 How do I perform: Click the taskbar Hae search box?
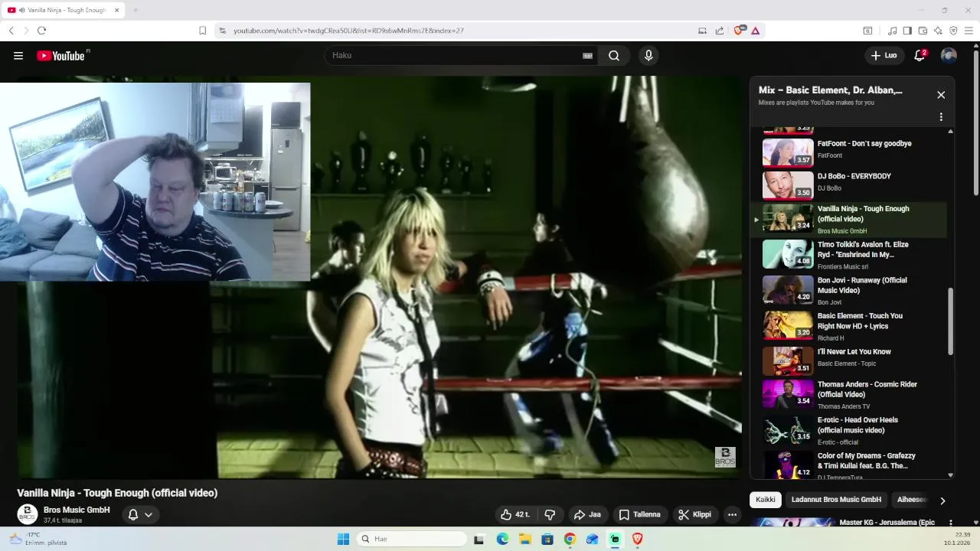[x=412, y=539]
